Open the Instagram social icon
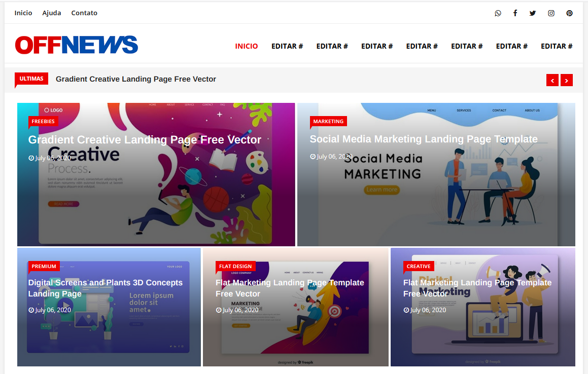This screenshot has height=374, width=588. pos(551,13)
